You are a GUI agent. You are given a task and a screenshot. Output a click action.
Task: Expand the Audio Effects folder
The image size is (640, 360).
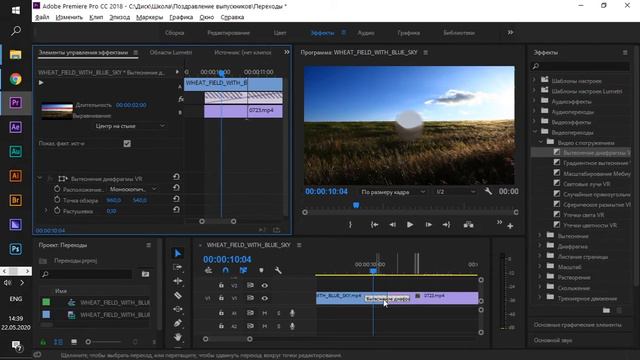tap(534, 101)
